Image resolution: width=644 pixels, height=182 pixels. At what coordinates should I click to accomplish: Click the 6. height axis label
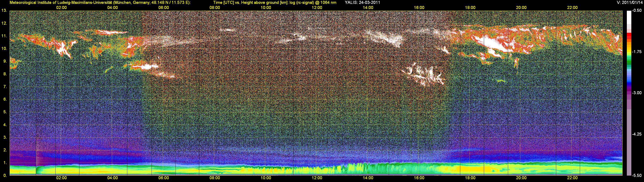point(5,100)
